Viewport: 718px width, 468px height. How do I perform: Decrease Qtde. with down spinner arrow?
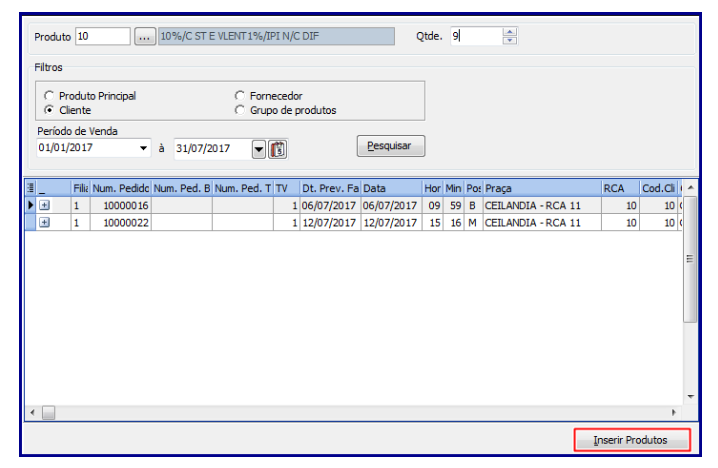(x=510, y=40)
